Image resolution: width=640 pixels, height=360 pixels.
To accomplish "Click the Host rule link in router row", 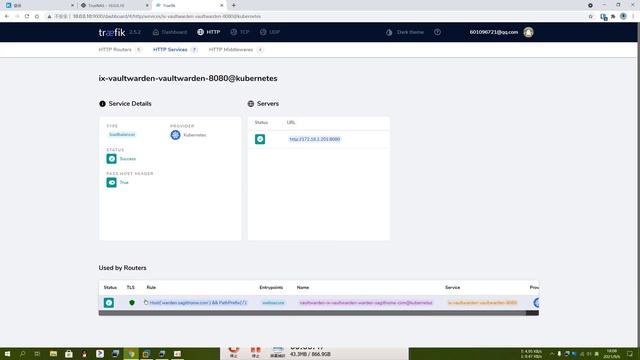I will click(198, 303).
